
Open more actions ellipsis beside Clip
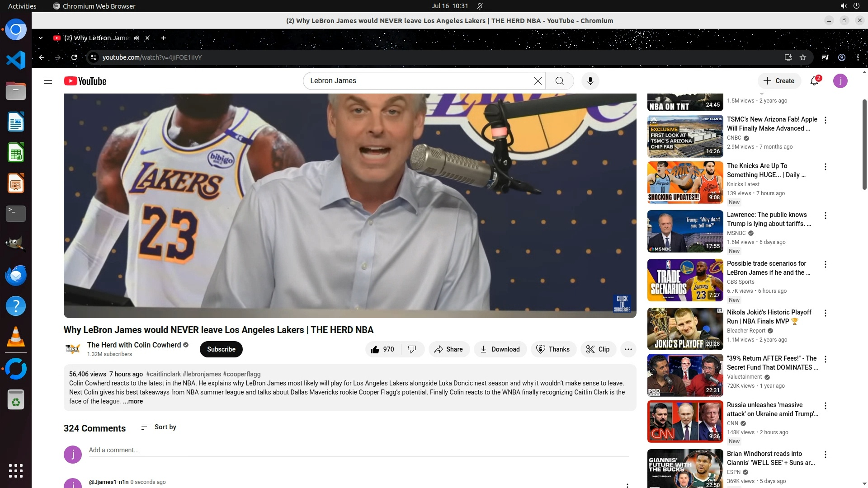(x=628, y=349)
